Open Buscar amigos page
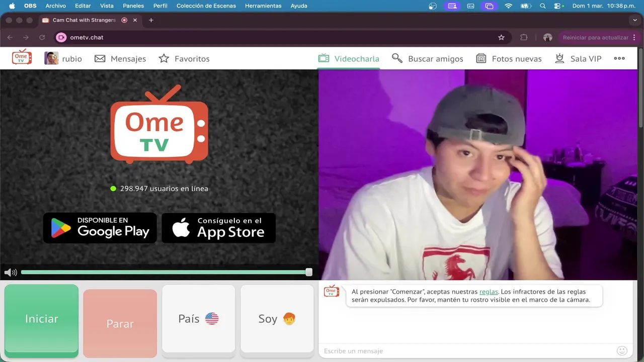The image size is (644, 362). tap(428, 59)
